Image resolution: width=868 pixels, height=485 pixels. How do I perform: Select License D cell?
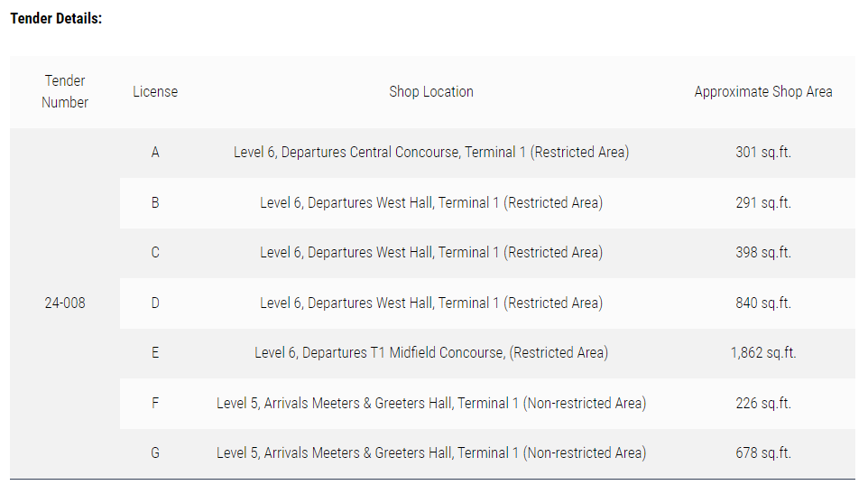155,303
